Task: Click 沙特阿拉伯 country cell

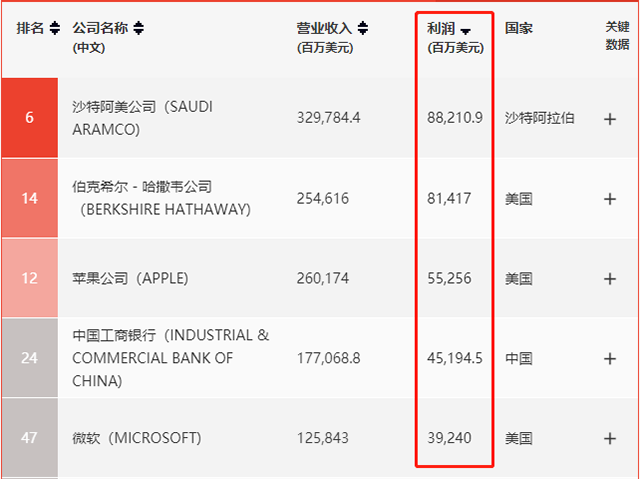Action: 540,118
